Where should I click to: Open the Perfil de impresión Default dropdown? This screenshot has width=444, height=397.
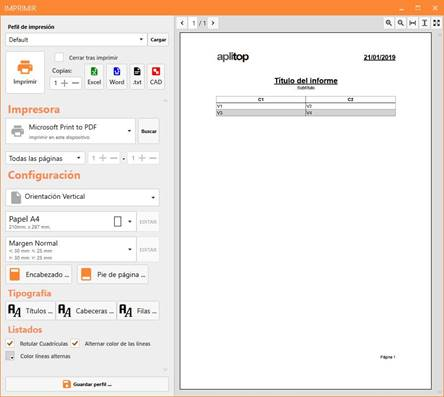tap(76, 40)
